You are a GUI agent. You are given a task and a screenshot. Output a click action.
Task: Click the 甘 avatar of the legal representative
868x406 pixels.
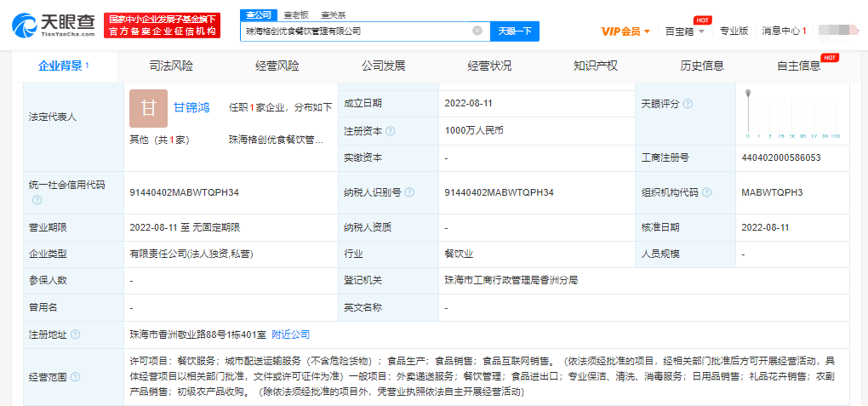148,109
